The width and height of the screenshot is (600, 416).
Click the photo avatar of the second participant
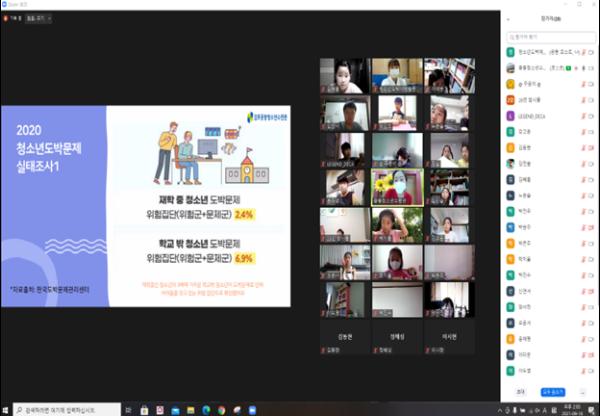pyautogui.click(x=511, y=68)
